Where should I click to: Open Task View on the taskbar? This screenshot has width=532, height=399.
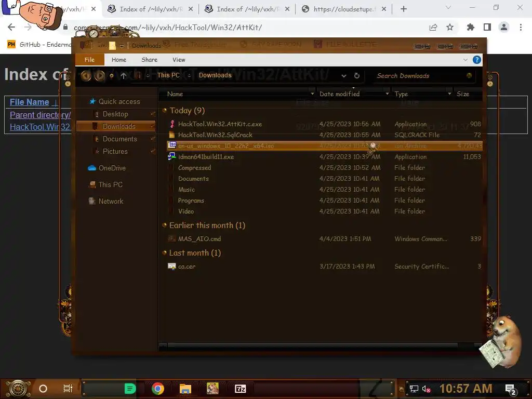click(68, 389)
